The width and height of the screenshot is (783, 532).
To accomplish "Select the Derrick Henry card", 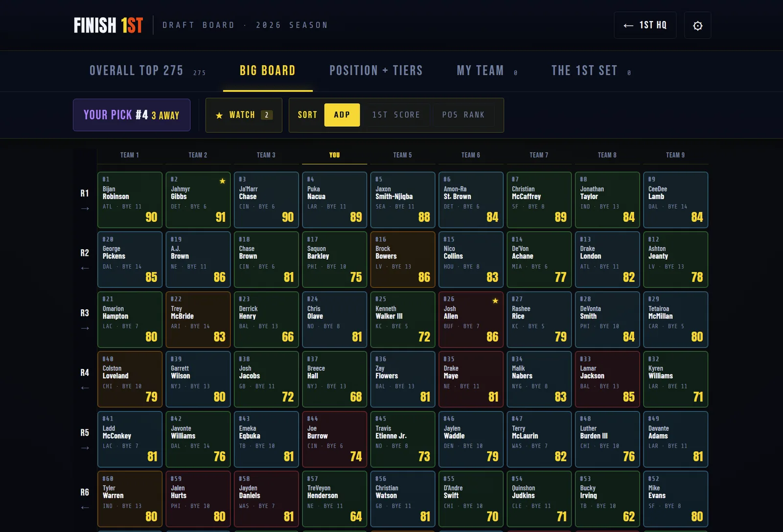I will click(266, 320).
